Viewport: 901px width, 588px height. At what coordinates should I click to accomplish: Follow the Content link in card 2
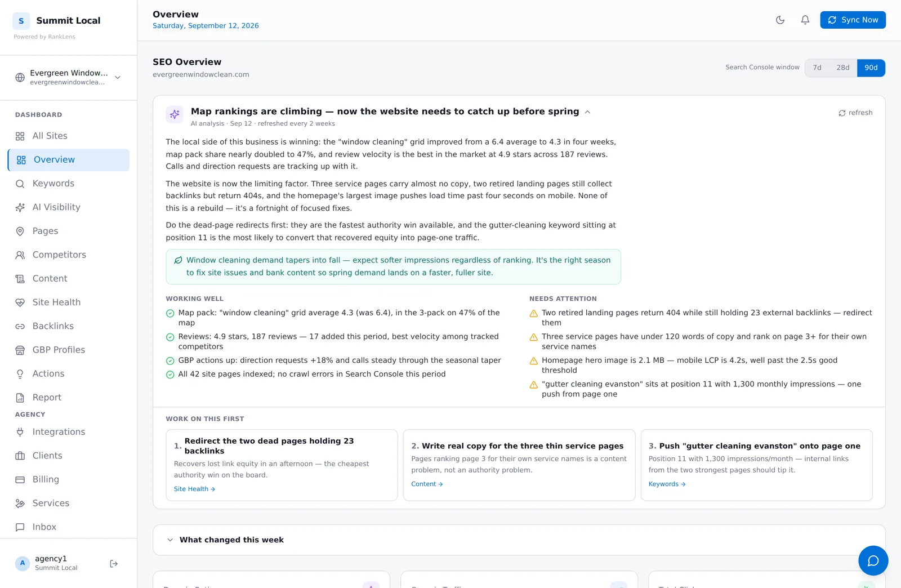(x=427, y=484)
